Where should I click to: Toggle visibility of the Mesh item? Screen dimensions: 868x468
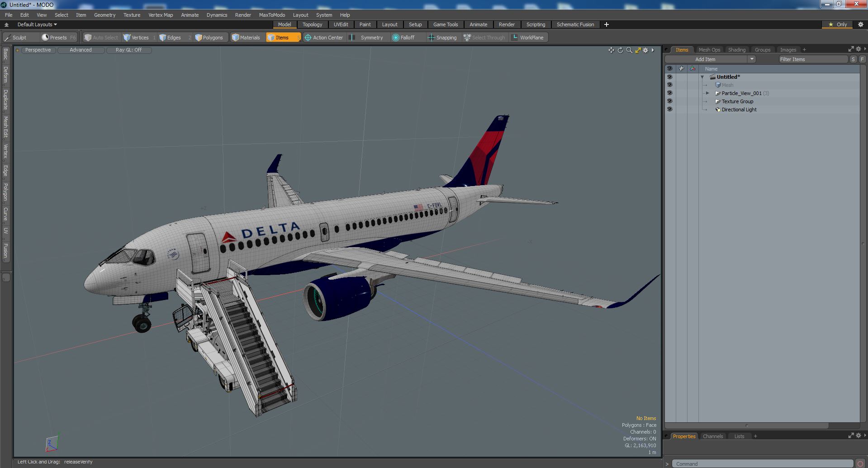coord(669,85)
